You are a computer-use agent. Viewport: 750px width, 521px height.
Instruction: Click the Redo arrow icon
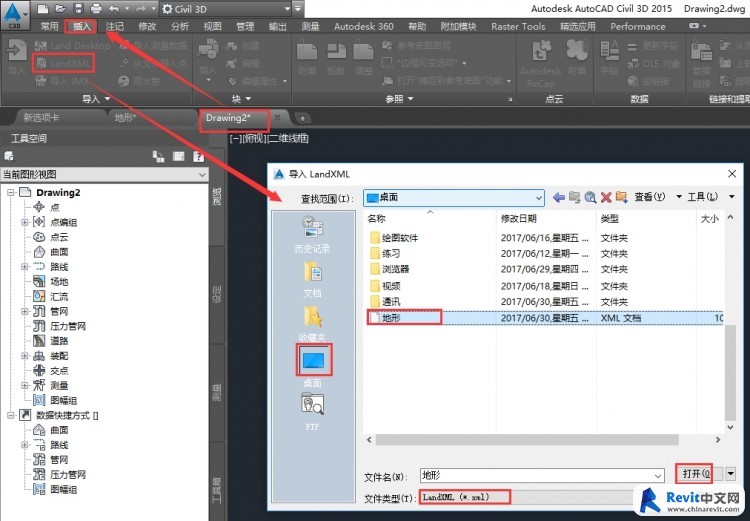pos(141,9)
